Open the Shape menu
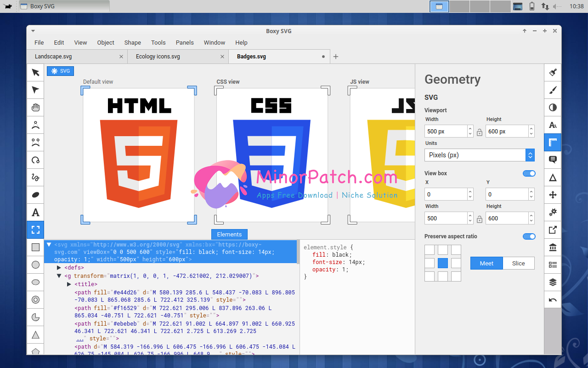588x368 pixels. click(x=133, y=42)
